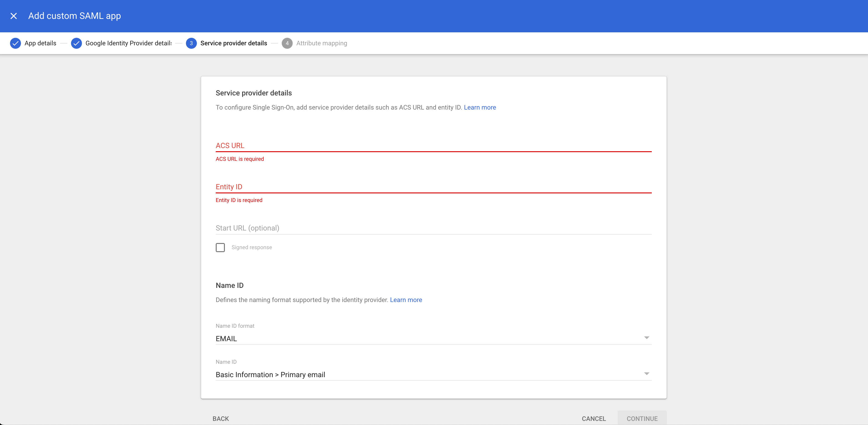This screenshot has height=425, width=868.
Task: Open the Name ID format dropdown
Action: [433, 338]
